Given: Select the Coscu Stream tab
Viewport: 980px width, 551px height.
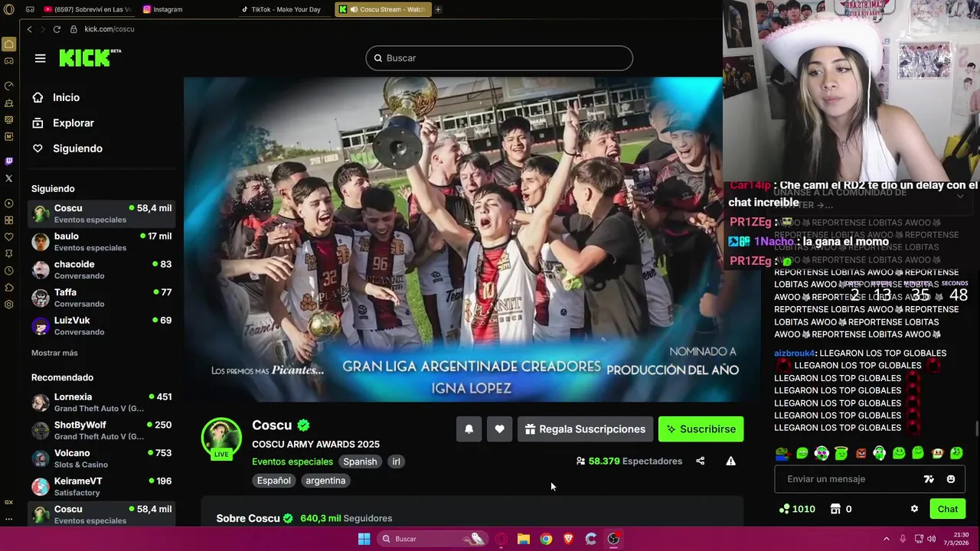Looking at the screenshot, I should tap(384, 9).
